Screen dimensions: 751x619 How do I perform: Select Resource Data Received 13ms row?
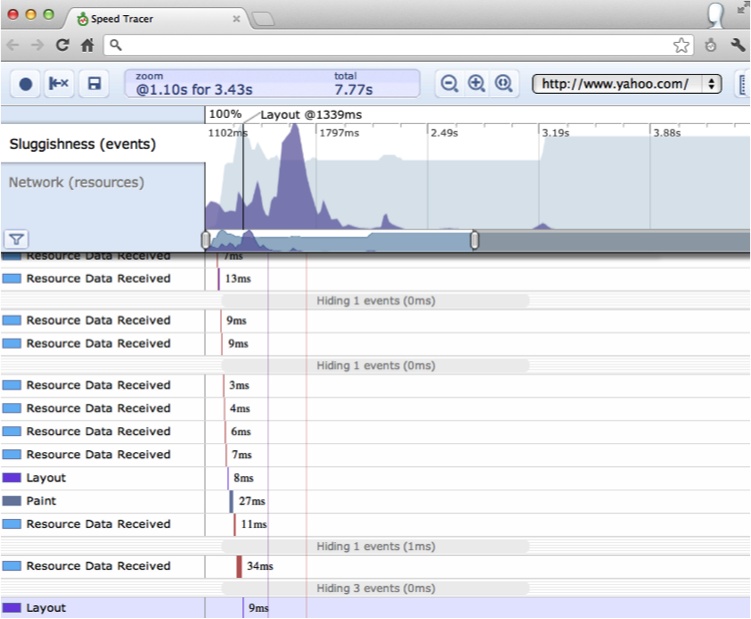click(376, 279)
